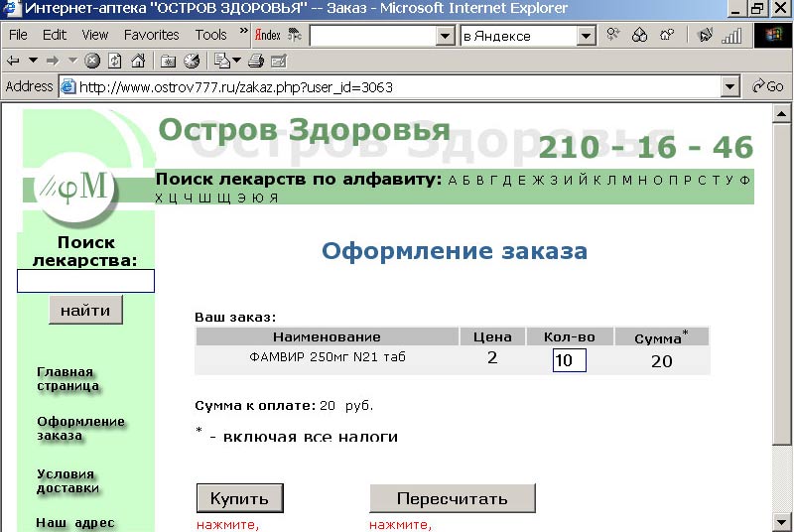Click the Go button
The width and height of the screenshot is (794, 532).
767,86
